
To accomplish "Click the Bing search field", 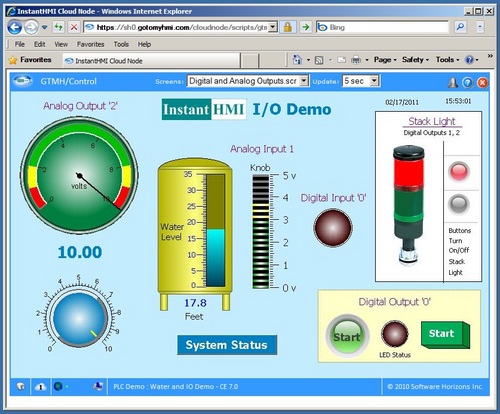I will 383,27.
